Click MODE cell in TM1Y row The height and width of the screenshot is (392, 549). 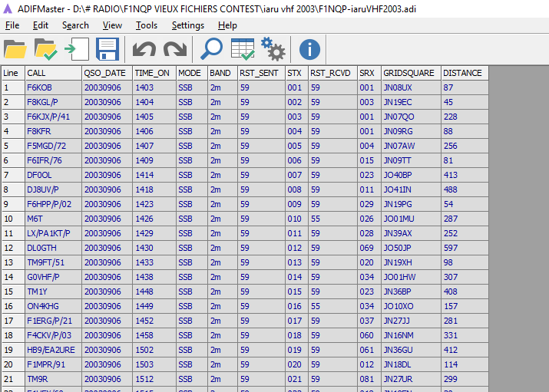pos(192,292)
